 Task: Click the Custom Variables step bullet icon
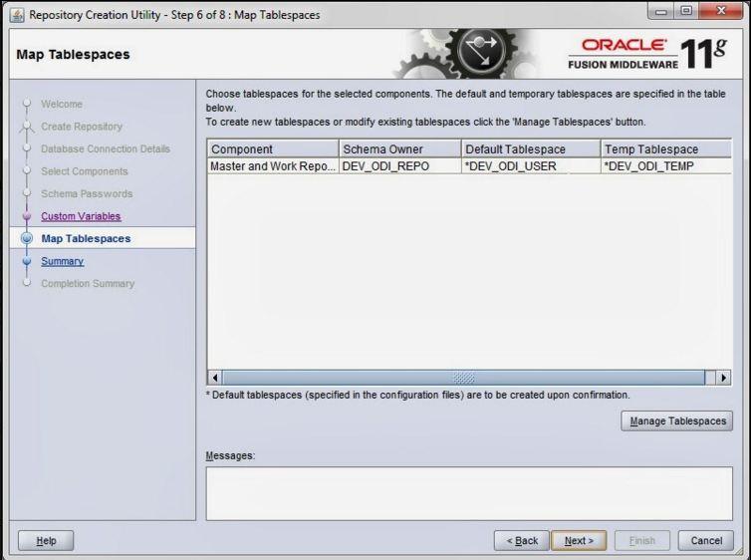click(x=27, y=216)
